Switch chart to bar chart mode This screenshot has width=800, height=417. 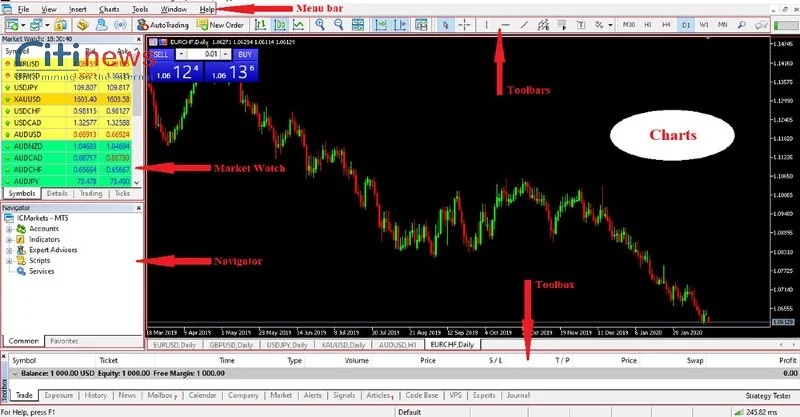tap(260, 24)
